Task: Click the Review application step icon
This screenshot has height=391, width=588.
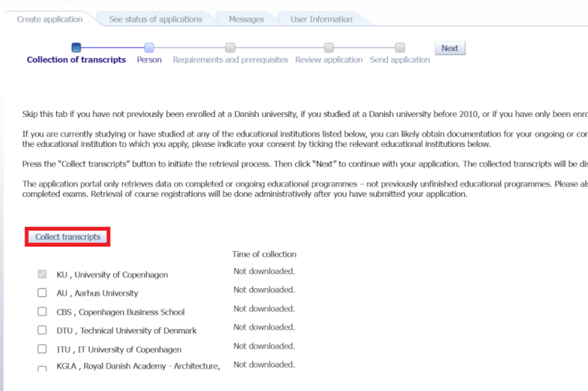Action: pos(329,48)
